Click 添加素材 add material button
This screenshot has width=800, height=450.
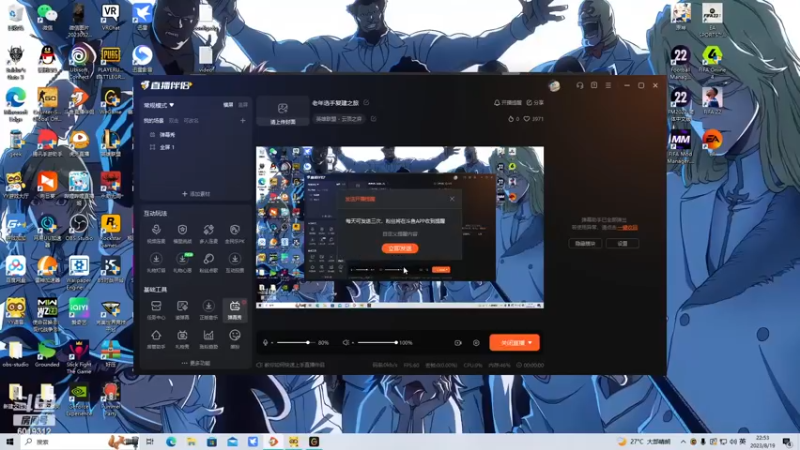pyautogui.click(x=196, y=194)
